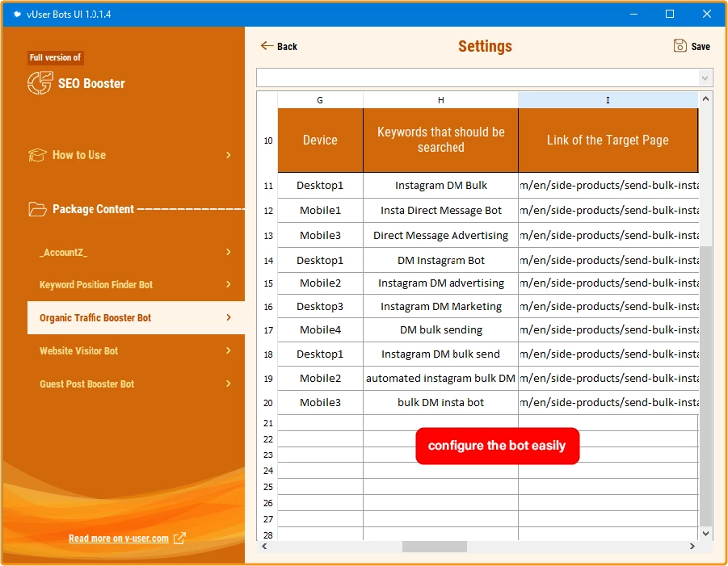Save the settings
The width and height of the screenshot is (728, 566).
[x=692, y=46]
